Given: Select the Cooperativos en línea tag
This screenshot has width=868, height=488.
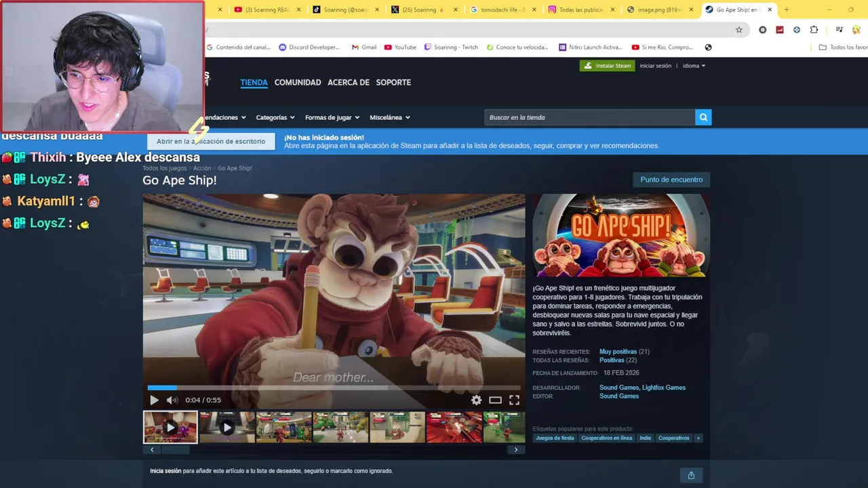Looking at the screenshot, I should tap(607, 438).
